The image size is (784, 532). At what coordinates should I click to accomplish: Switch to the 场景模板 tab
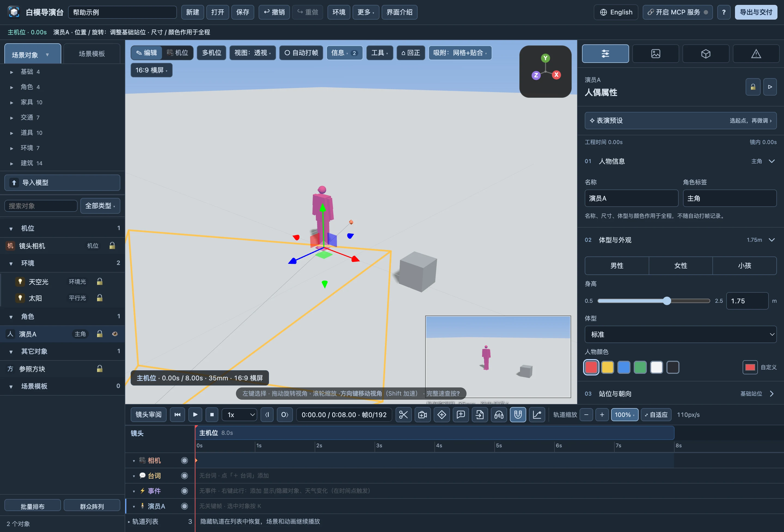(x=92, y=54)
